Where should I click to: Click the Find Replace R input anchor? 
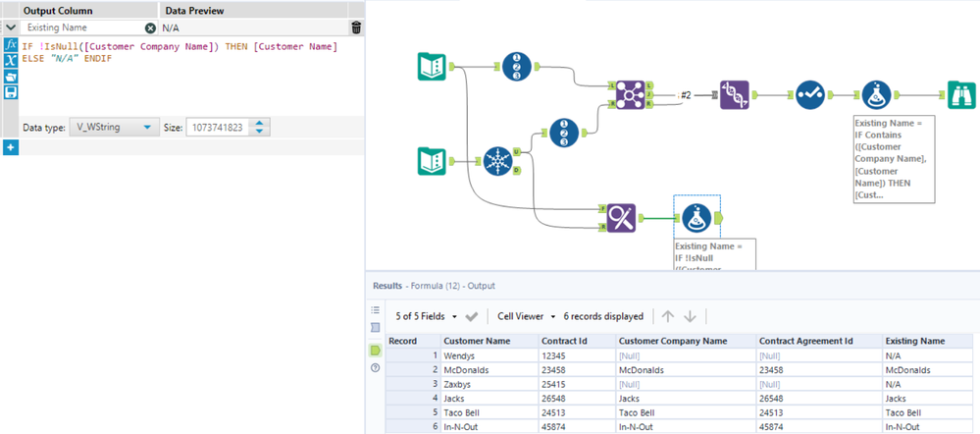(x=601, y=227)
